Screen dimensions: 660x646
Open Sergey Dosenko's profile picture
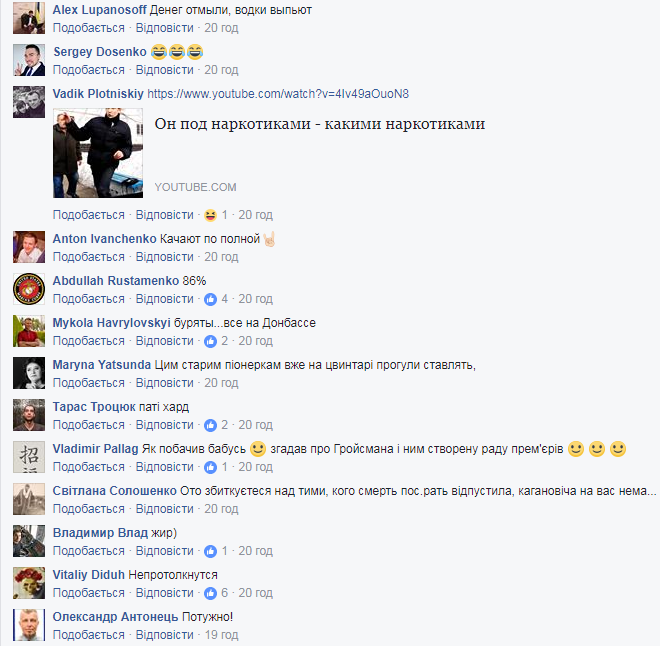pyautogui.click(x=29, y=60)
